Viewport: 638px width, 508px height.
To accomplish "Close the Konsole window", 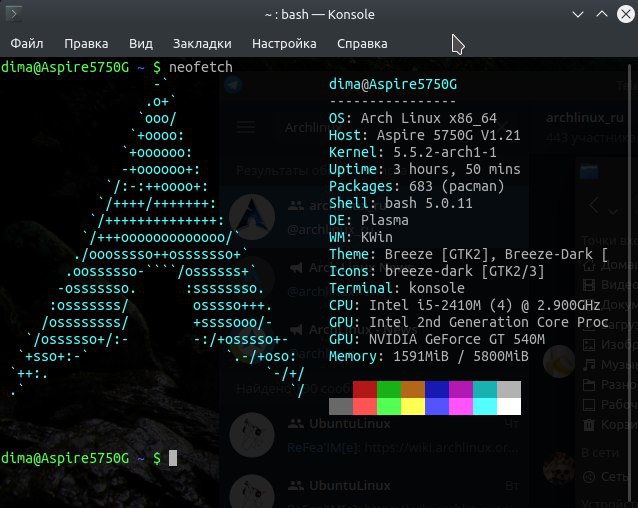I will click(x=626, y=14).
